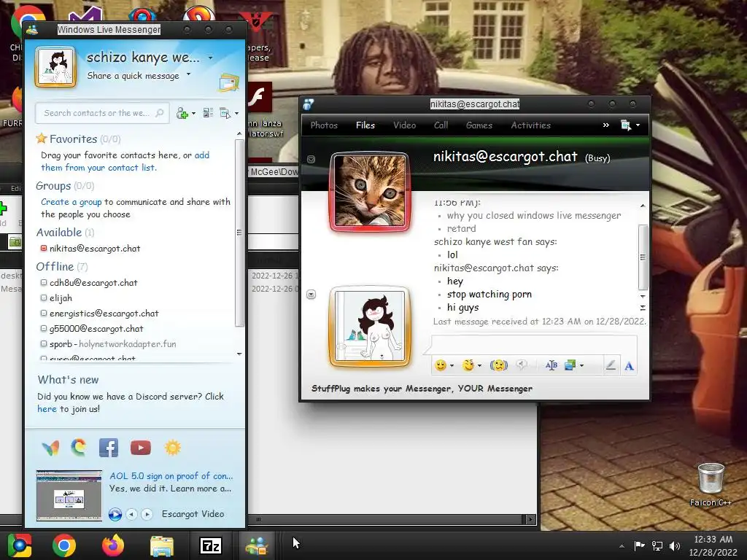747x560 pixels.
Task: Collapse nikitas display picture toggle
Action: pos(311,159)
